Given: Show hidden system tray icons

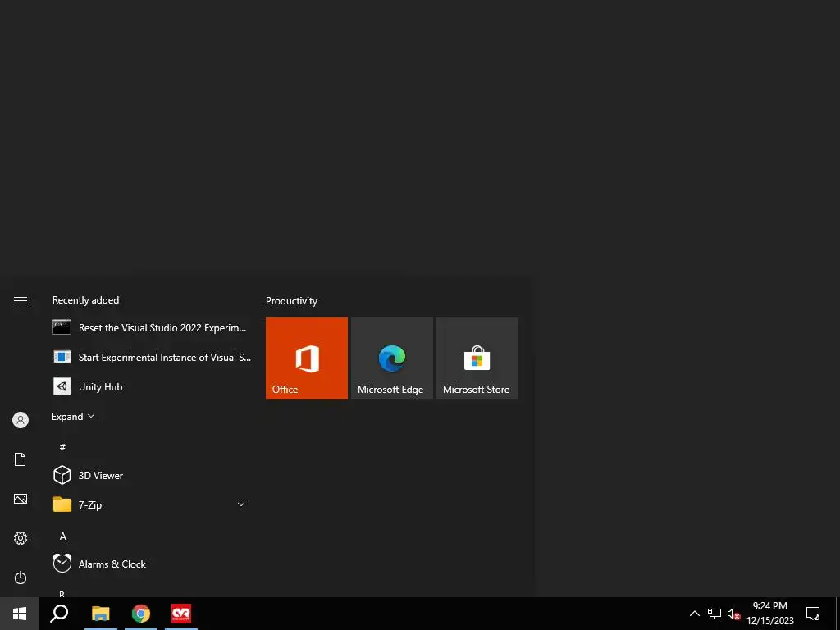Looking at the screenshot, I should pyautogui.click(x=694, y=614).
